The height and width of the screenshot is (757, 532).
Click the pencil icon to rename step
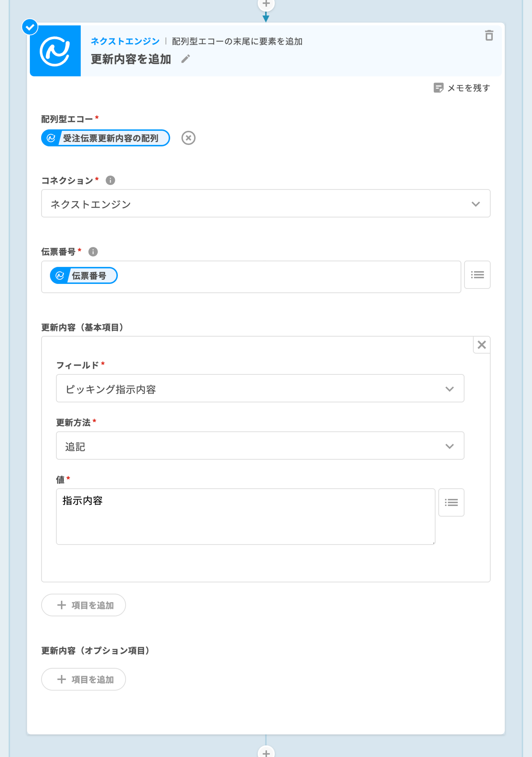click(x=185, y=59)
